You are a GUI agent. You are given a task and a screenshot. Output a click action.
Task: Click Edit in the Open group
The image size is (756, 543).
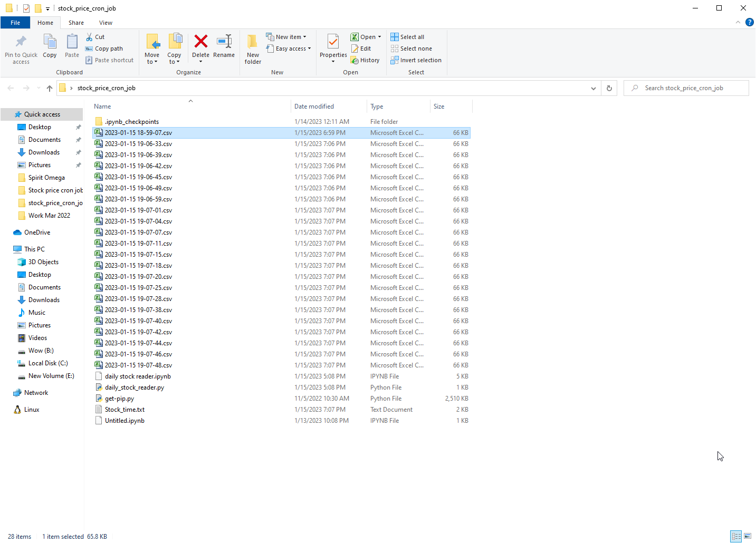361,49
